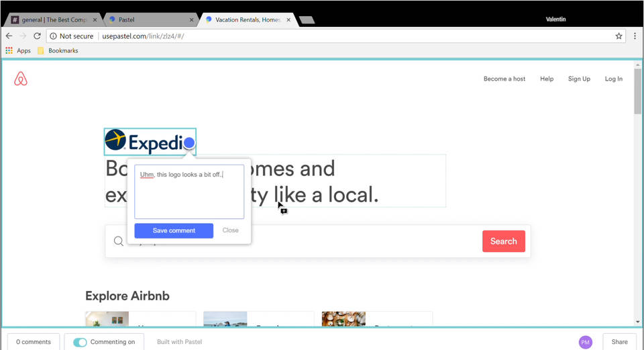The height and width of the screenshot is (350, 644).
Task: Toggle the Commenting on switch
Action: 80,342
